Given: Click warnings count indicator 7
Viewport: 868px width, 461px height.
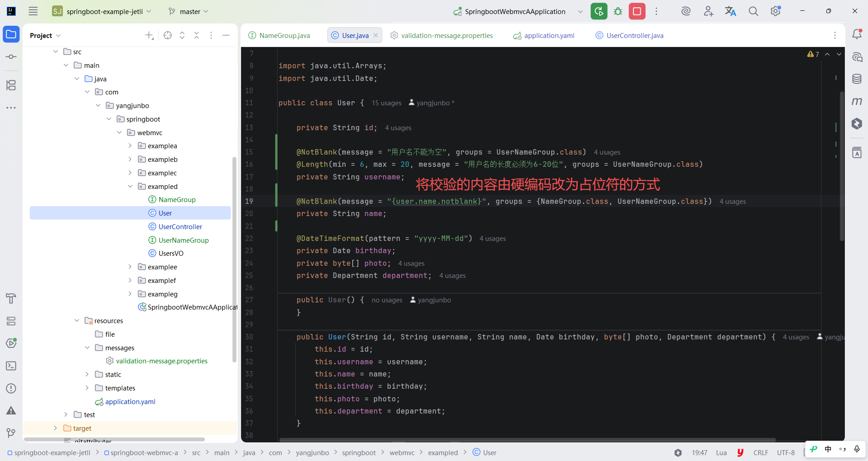Looking at the screenshot, I should click(x=813, y=54).
